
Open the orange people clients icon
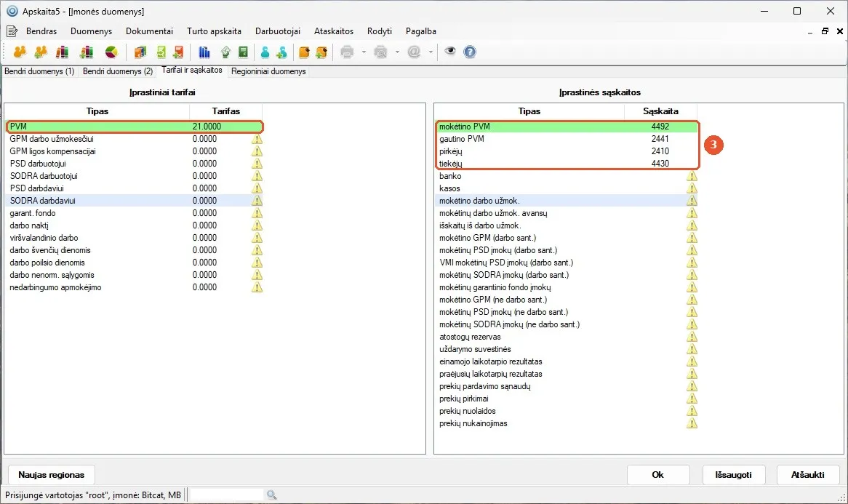coord(20,52)
